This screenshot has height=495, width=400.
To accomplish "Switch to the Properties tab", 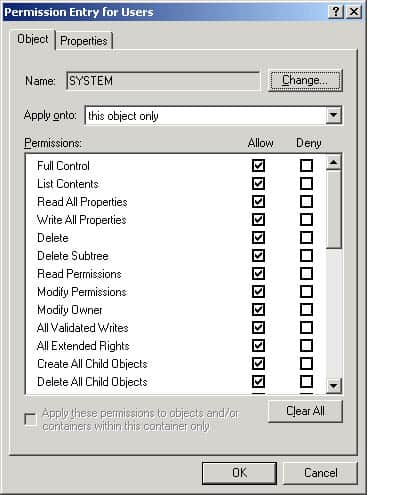I will [x=84, y=41].
